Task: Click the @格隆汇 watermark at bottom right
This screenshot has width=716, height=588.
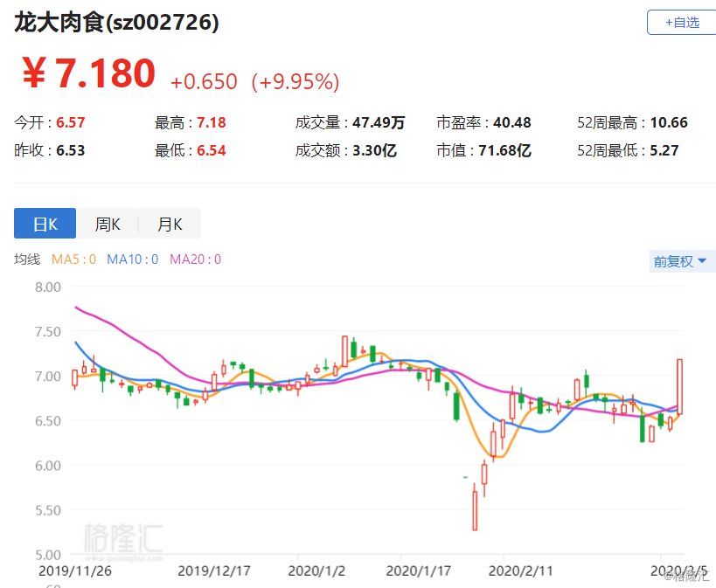Action: tap(687, 575)
